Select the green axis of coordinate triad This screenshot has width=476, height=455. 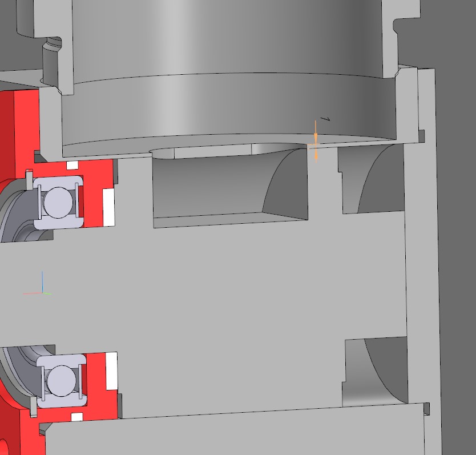[x=47, y=293]
